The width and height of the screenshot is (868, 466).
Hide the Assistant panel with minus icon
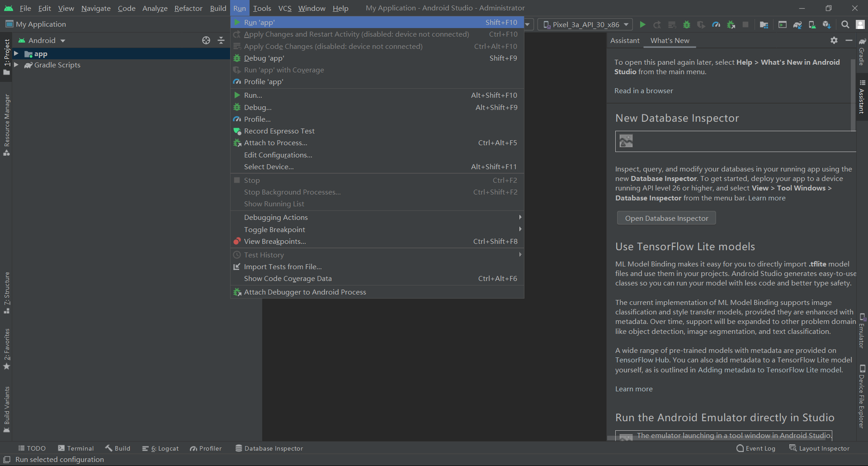coord(849,40)
